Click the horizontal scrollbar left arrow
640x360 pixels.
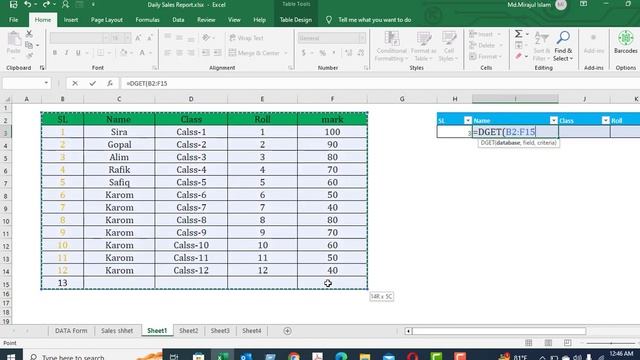coord(408,331)
